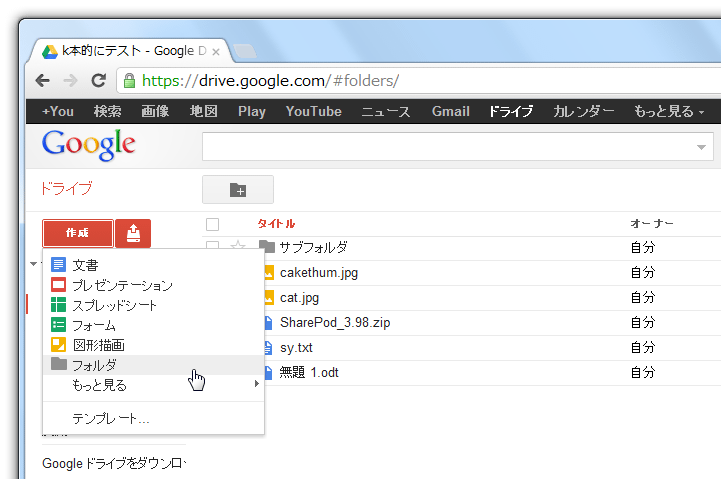The height and width of the screenshot is (479, 721).
Task: Click the red 作成 create button
Action: pos(78,234)
